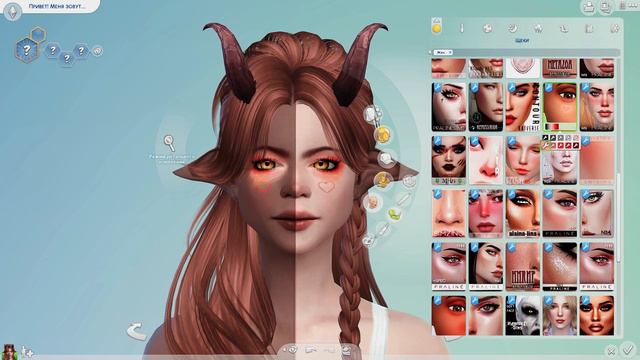Choose the rightmost trait question-mark hexagon
This screenshot has width=640, height=360.
(81, 51)
